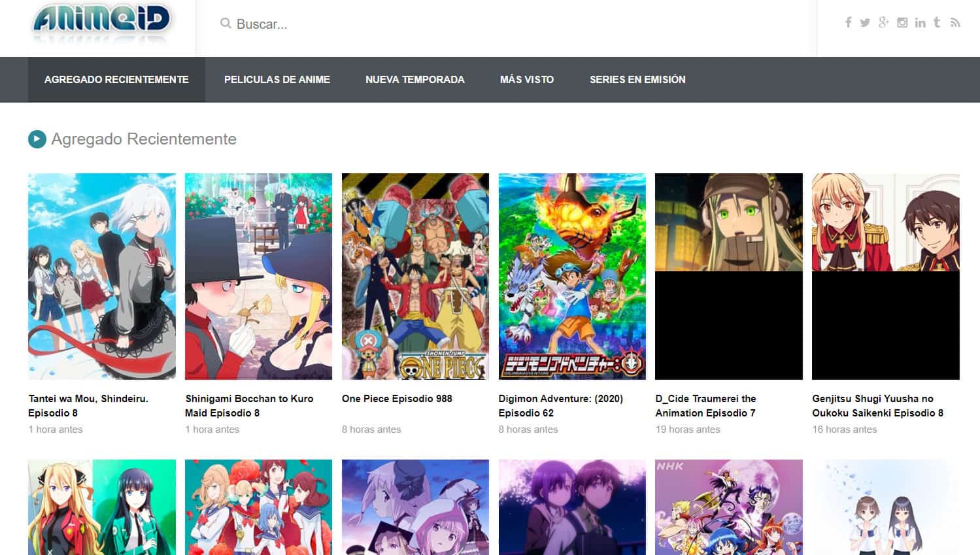This screenshot has height=555, width=980.
Task: Click '1 hora antes' under Shinigami Bocchan
Action: pos(212,429)
